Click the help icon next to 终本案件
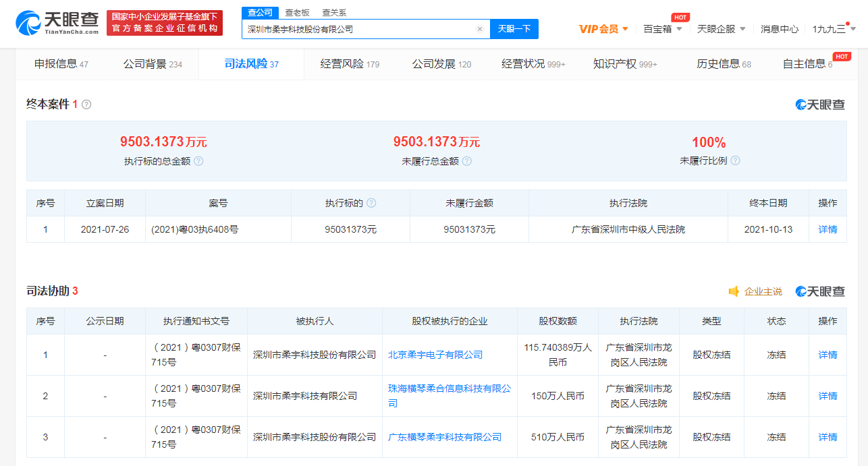 pyautogui.click(x=86, y=105)
